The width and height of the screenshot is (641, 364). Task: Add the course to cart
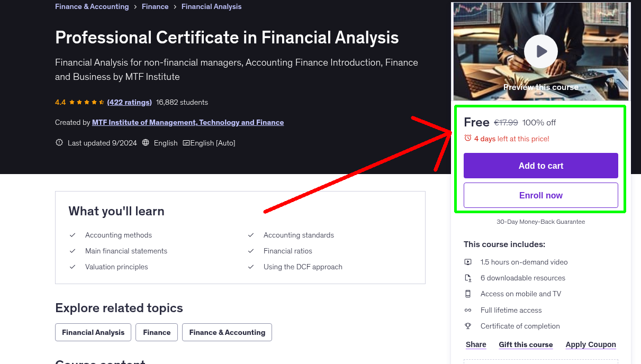click(x=540, y=165)
